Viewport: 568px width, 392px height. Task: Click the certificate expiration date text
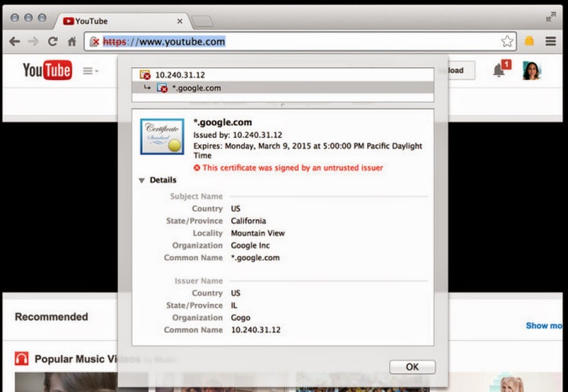308,150
